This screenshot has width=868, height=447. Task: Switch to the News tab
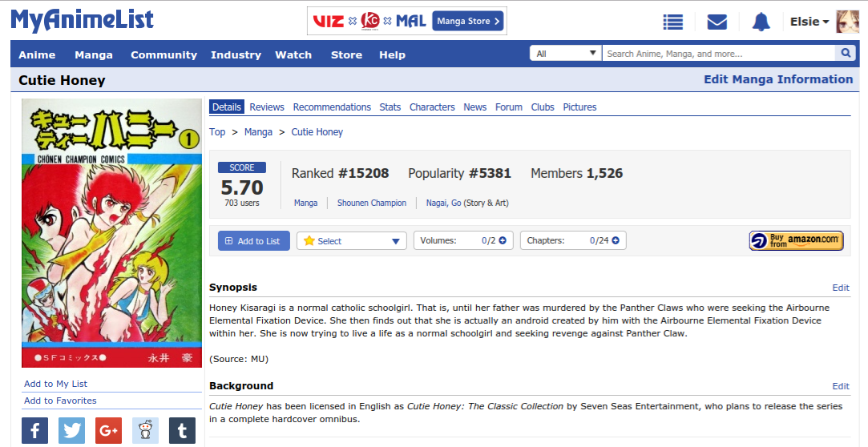[x=475, y=107]
